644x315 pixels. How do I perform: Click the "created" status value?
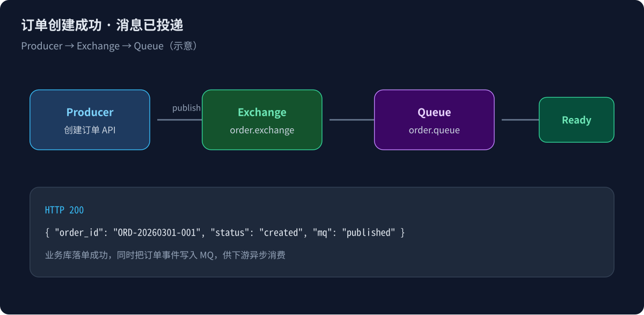click(x=281, y=233)
